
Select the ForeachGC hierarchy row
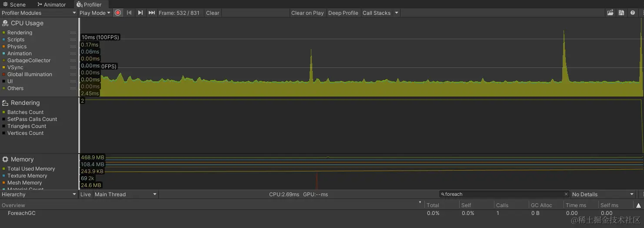pyautogui.click(x=322, y=213)
